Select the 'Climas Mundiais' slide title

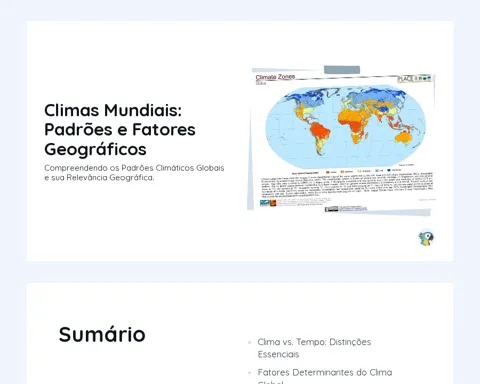click(x=120, y=129)
